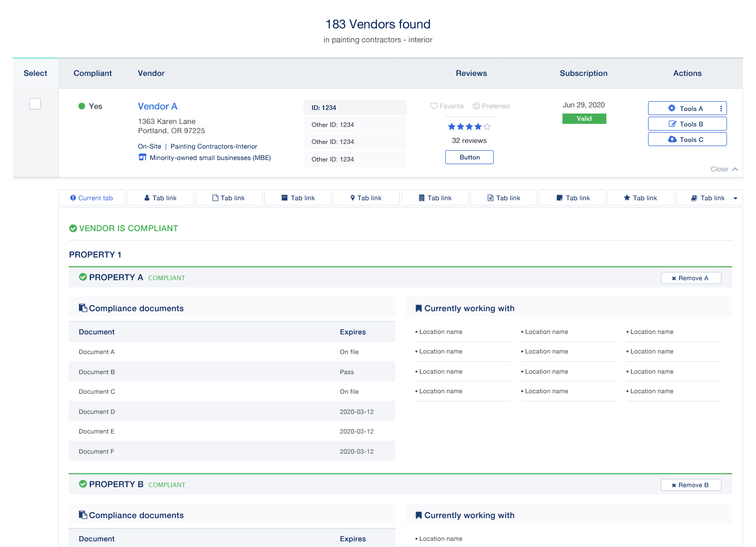Switch to the Current tab

(92, 198)
